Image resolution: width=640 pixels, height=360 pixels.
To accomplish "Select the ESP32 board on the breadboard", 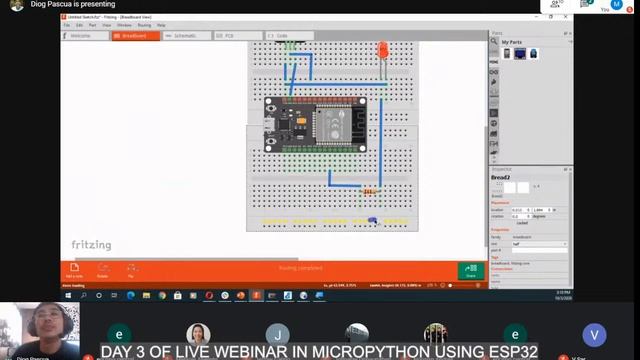I will (x=315, y=124).
